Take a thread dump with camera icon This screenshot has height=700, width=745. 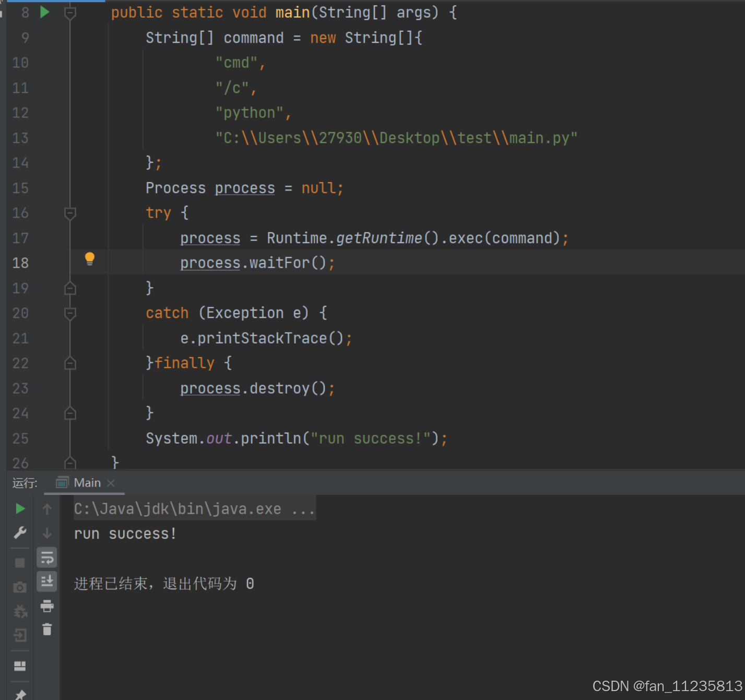20,587
